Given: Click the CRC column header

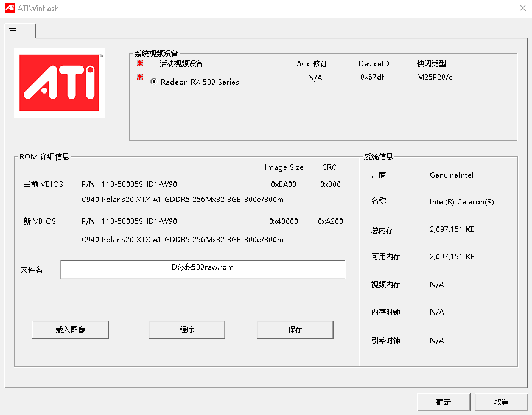Looking at the screenshot, I should 329,167.
